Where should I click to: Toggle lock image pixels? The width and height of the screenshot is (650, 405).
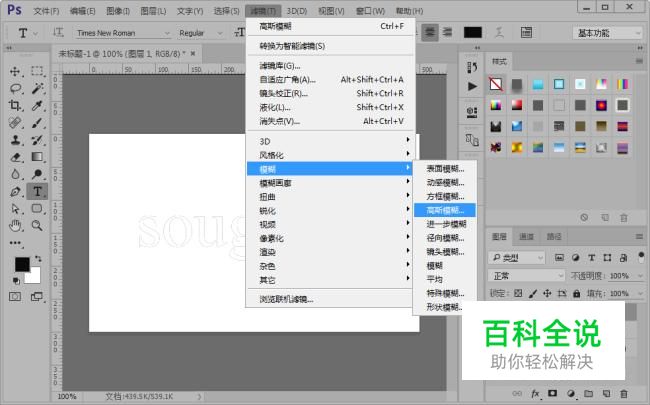(x=533, y=293)
